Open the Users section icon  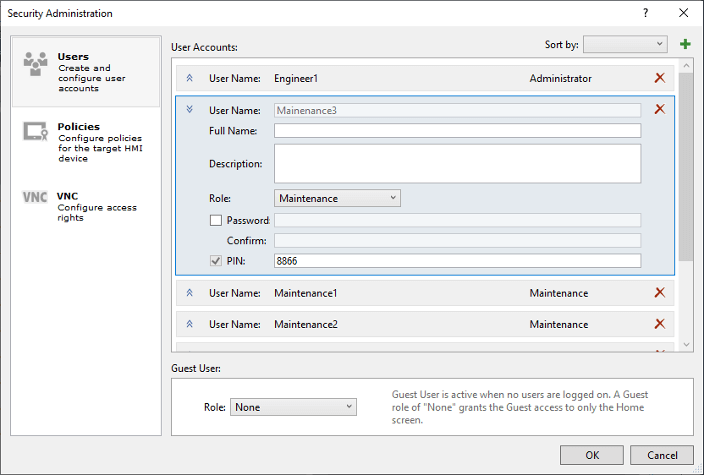click(x=35, y=64)
